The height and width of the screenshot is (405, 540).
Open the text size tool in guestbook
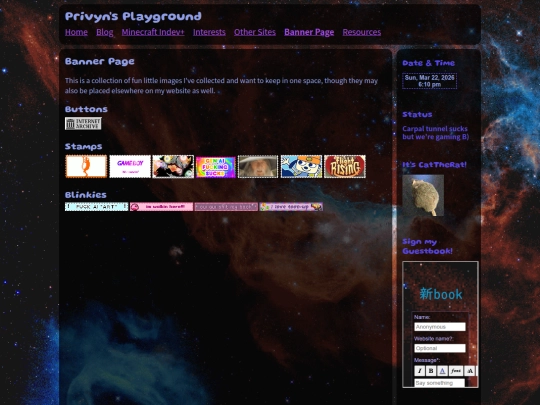(470, 371)
